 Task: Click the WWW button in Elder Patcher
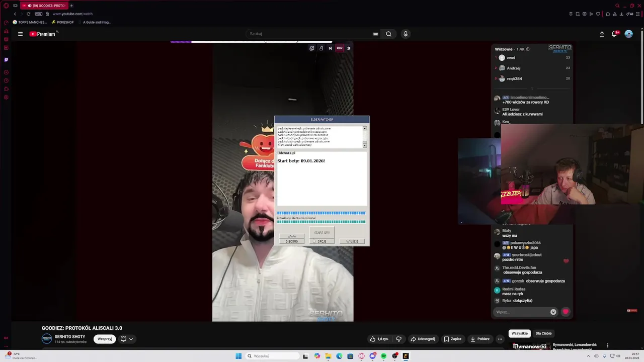[292, 236]
